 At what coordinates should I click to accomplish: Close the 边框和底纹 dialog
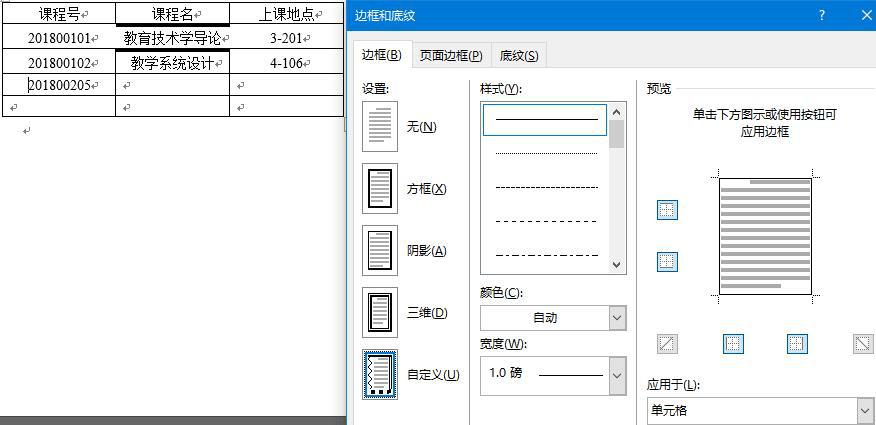866,15
